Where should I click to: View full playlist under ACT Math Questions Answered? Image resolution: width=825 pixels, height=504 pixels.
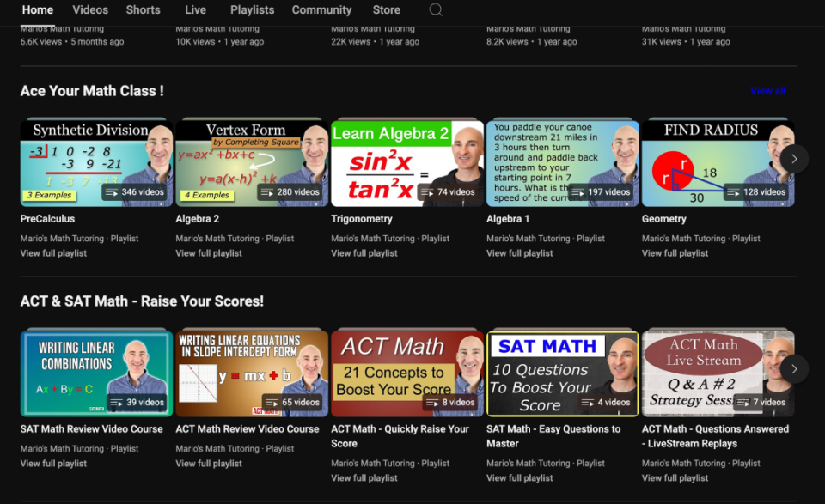click(x=675, y=478)
